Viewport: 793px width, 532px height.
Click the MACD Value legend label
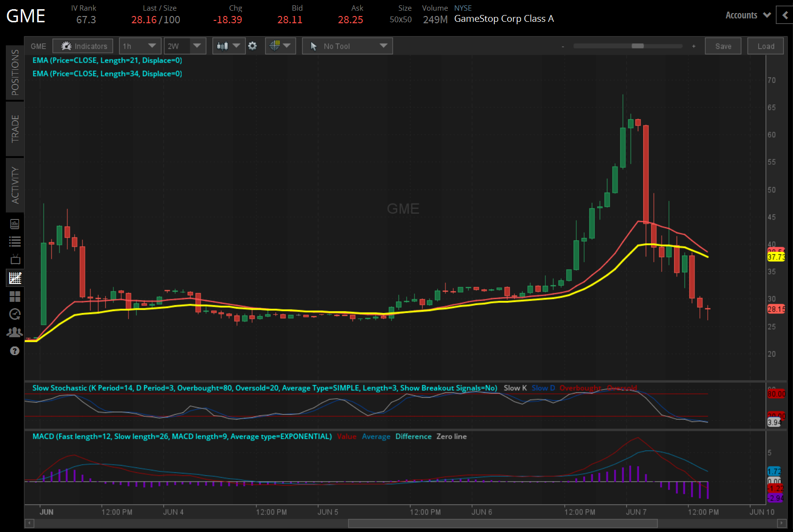[x=347, y=436]
